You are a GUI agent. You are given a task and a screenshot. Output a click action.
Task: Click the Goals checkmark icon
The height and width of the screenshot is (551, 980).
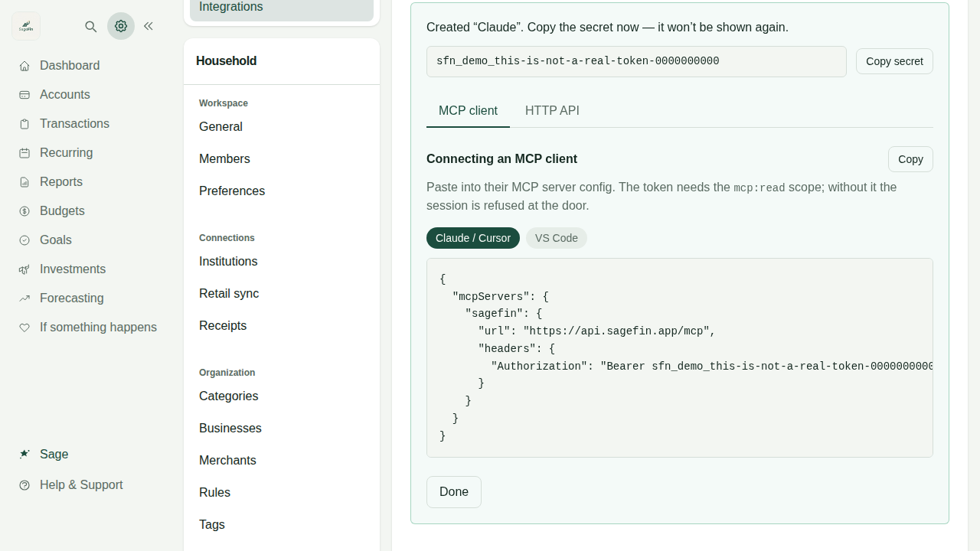click(24, 240)
